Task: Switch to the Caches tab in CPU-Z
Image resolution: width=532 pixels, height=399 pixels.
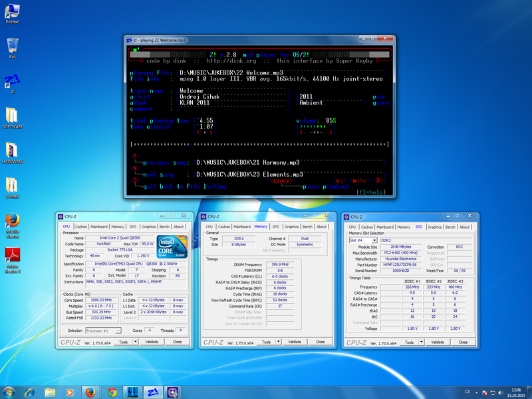Action: click(x=81, y=227)
